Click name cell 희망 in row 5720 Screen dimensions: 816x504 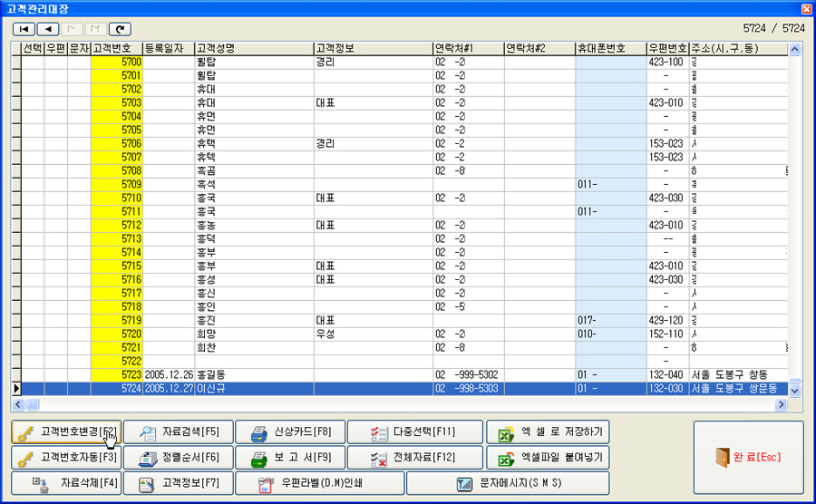click(x=255, y=334)
